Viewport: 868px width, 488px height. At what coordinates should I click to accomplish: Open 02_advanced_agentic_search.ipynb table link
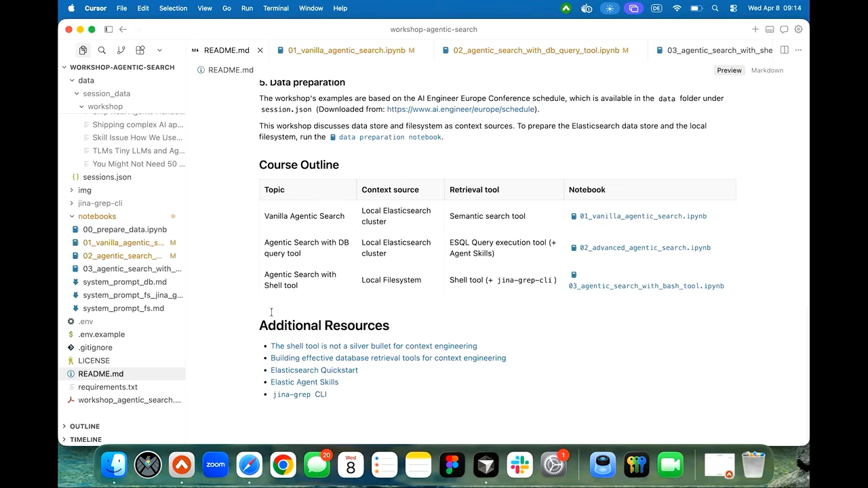[x=640, y=247]
